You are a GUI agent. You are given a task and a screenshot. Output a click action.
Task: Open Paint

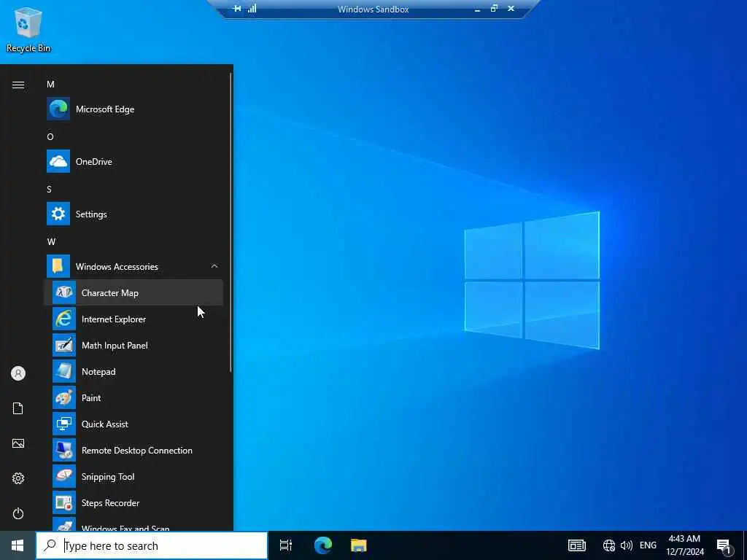(x=133, y=397)
